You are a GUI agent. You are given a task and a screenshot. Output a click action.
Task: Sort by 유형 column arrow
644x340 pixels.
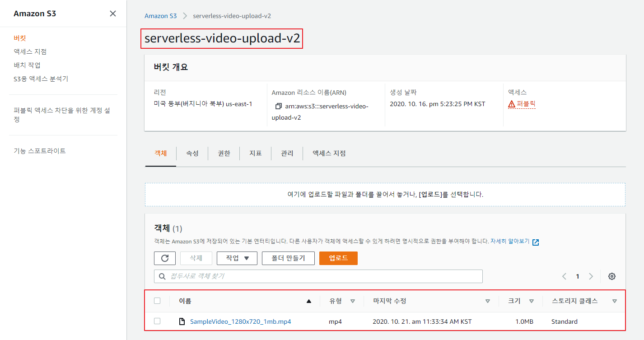[x=353, y=301]
